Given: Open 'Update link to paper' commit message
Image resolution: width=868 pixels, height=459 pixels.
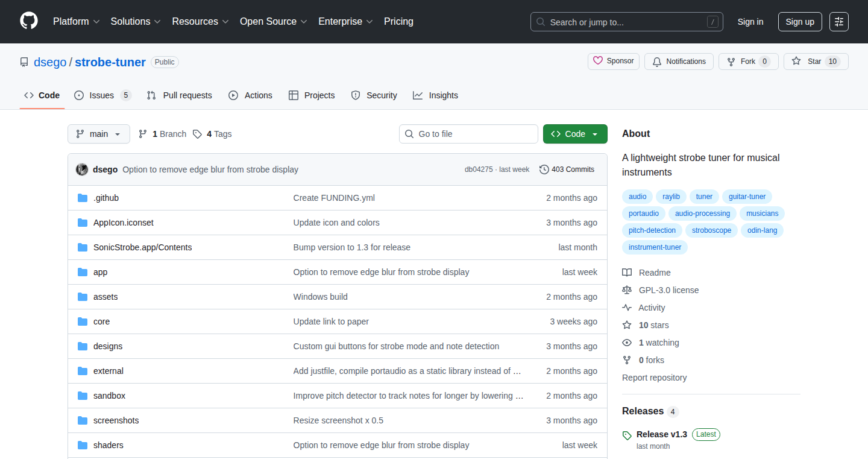Looking at the screenshot, I should point(331,321).
